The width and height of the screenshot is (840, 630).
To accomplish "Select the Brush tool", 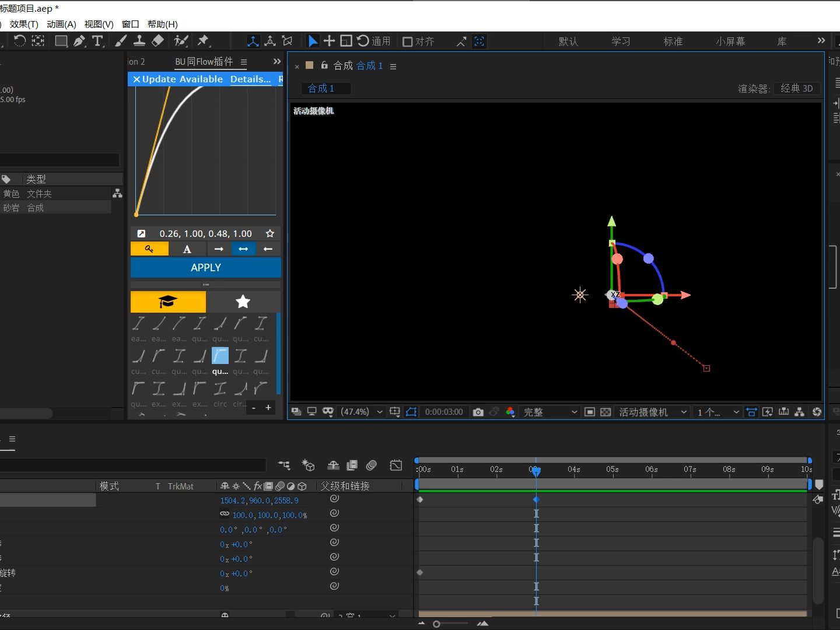I will click(x=121, y=41).
